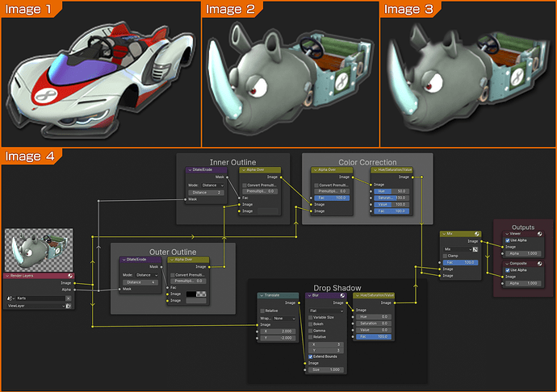This screenshot has width=557, height=392.
Task: Open the Mode dropdown in Inner Outline Dilate/Erode
Action: pos(212,186)
